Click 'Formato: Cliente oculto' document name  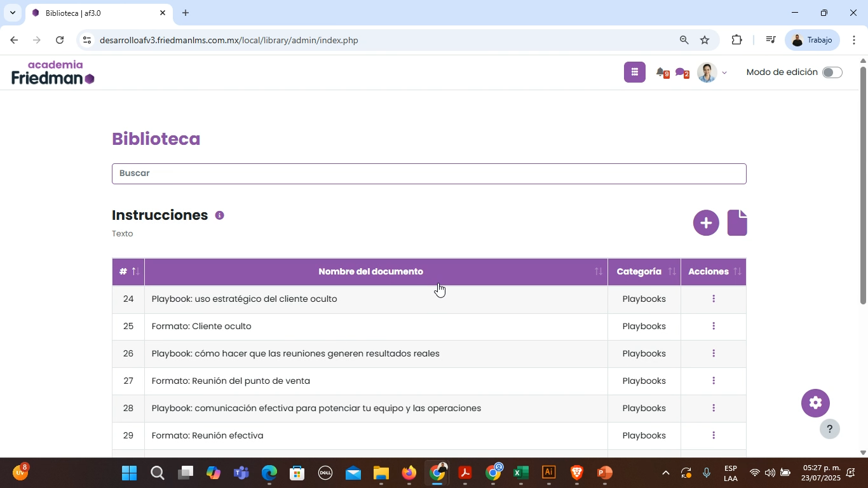(201, 326)
